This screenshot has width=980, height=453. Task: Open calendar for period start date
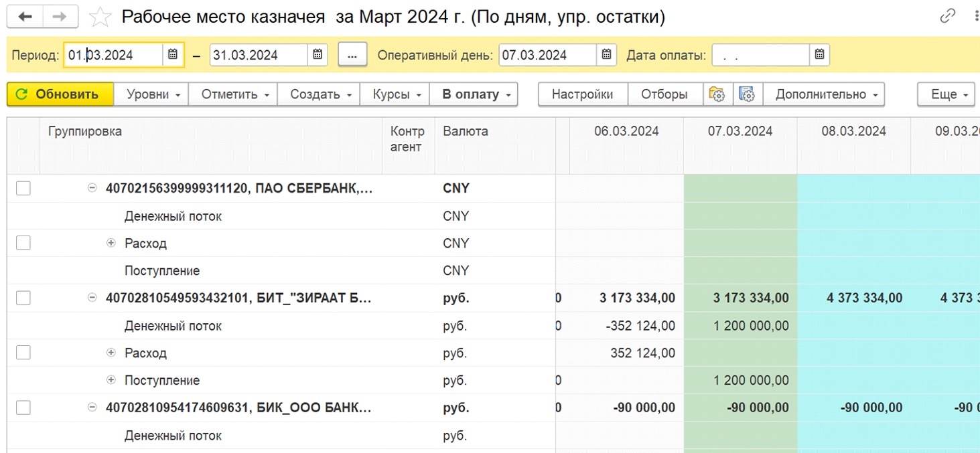(x=172, y=55)
